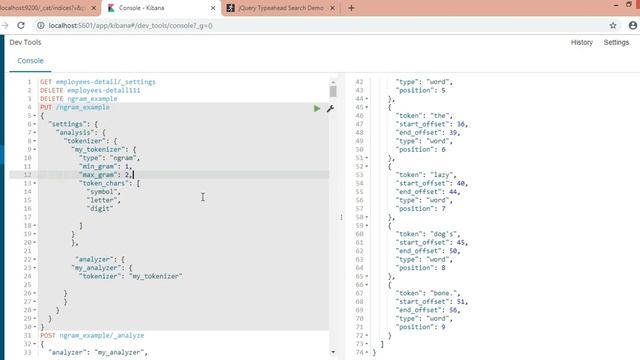Collapse the analysis block at line 7
Viewport: 640px width, 360px height.
tap(35, 133)
